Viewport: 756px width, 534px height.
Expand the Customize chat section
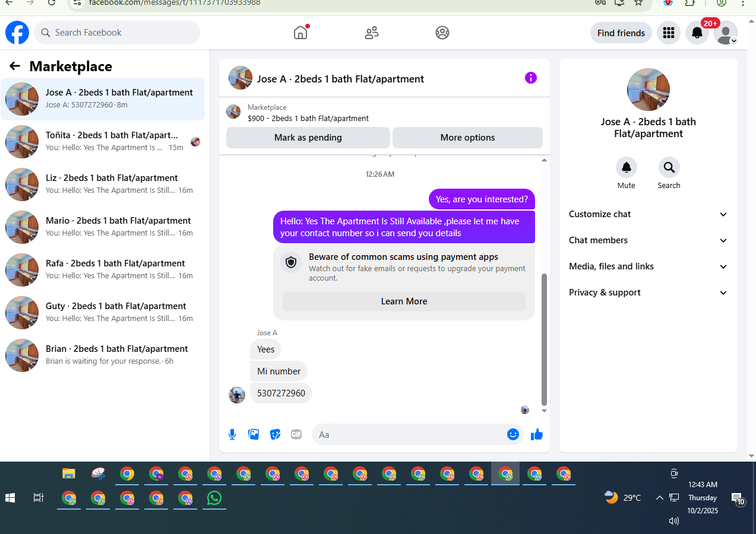(649, 214)
